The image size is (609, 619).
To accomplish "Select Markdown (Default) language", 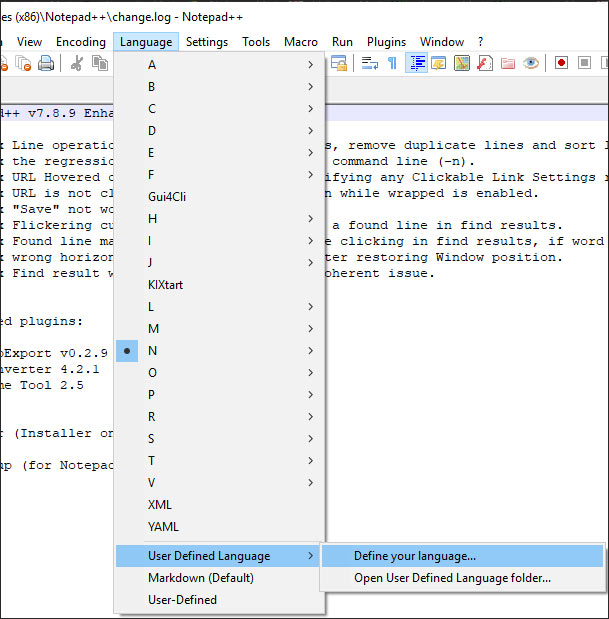I will [x=219, y=578].
